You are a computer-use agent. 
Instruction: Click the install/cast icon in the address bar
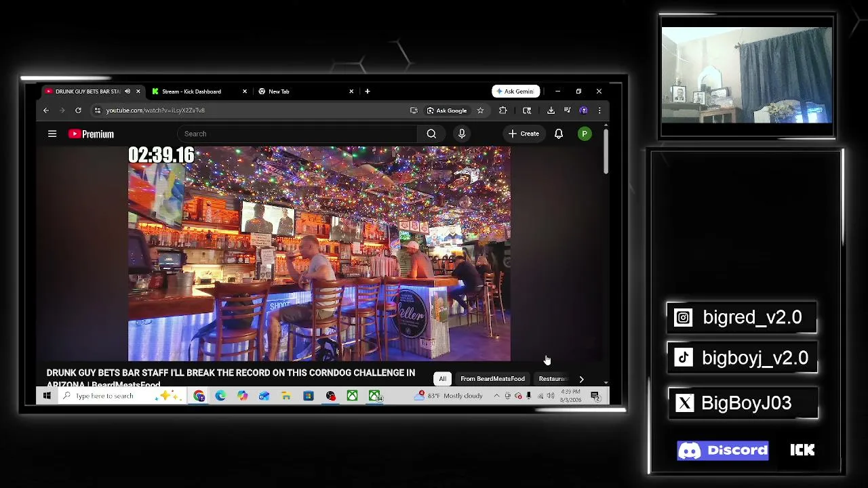coord(414,110)
